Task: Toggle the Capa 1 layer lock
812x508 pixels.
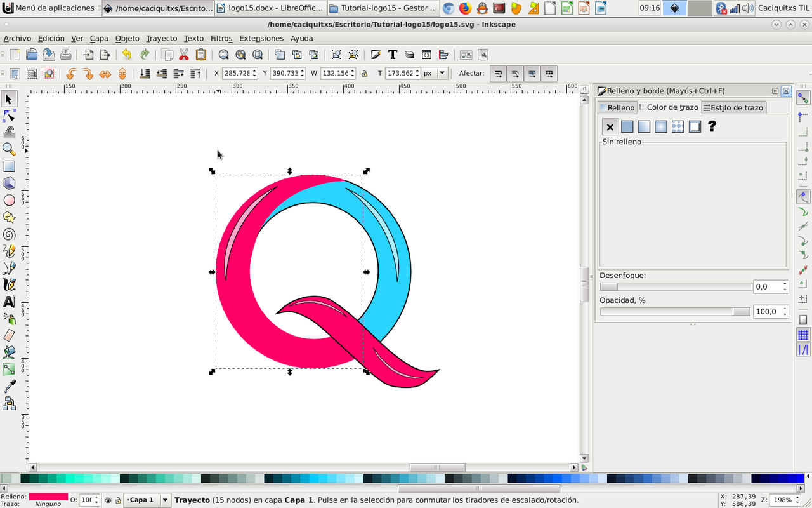Action: click(x=117, y=500)
